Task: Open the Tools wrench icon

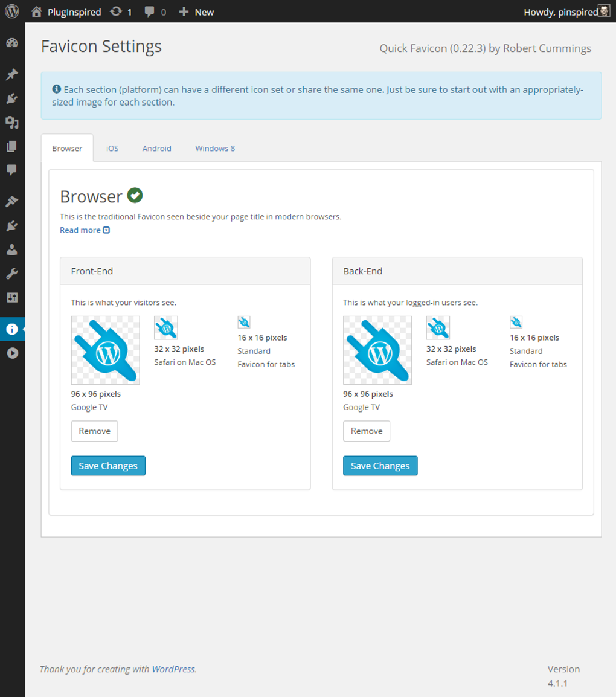Action: [x=12, y=273]
